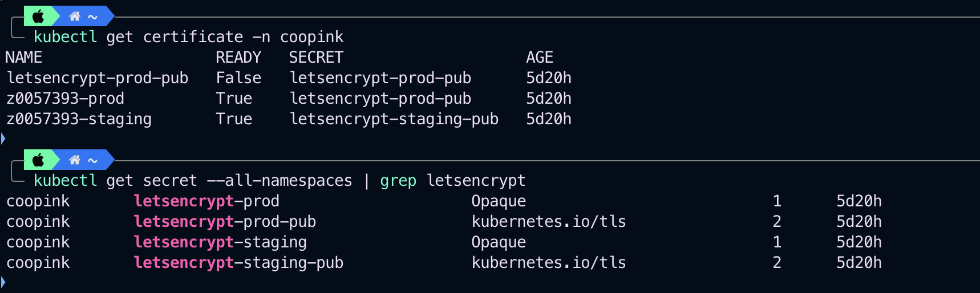
Task: Click the Apple logo in the first prompt
Action: tap(38, 17)
